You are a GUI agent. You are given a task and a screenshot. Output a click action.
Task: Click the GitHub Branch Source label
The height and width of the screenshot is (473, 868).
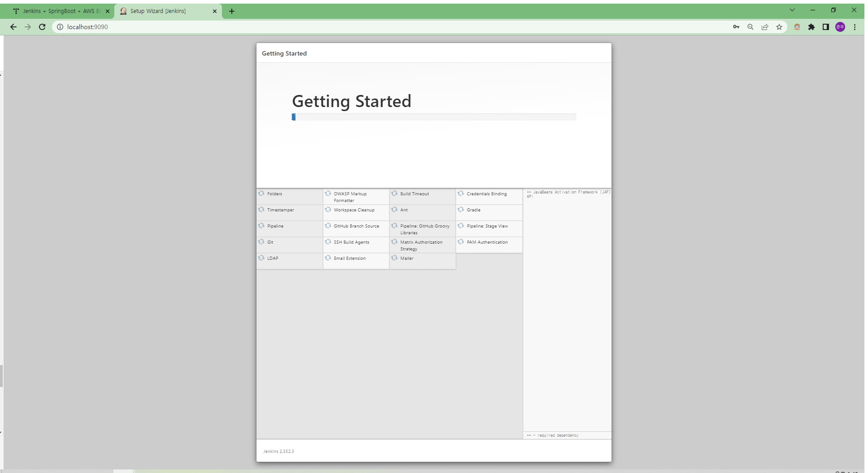356,226
